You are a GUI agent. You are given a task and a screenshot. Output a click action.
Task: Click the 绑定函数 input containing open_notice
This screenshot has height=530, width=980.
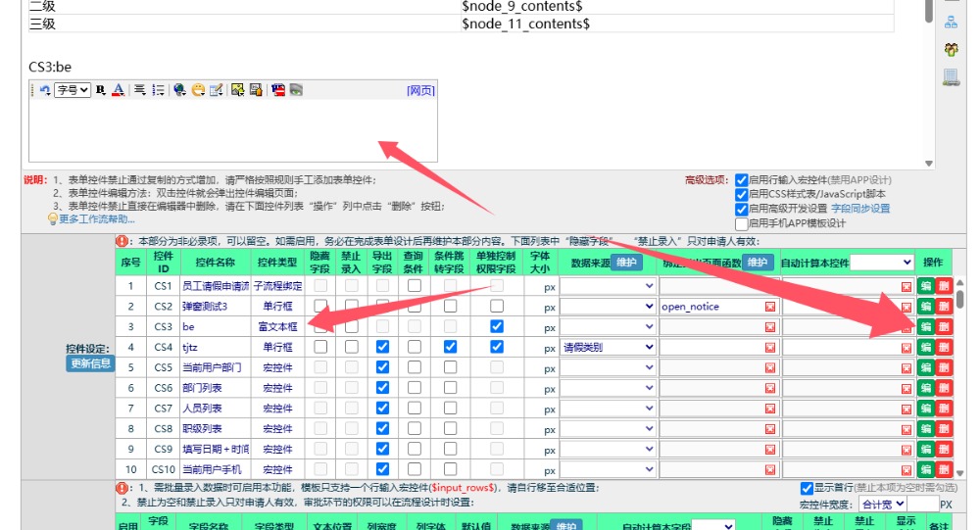point(710,307)
